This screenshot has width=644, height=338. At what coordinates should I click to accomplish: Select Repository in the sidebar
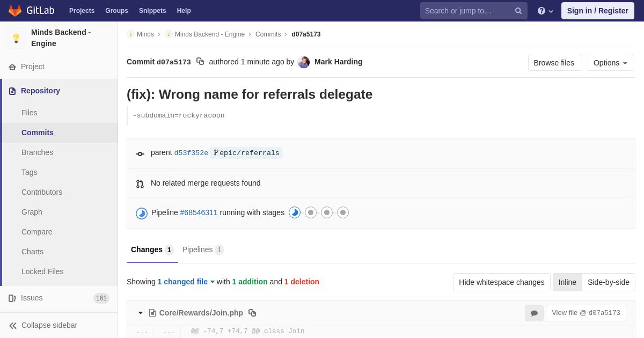click(x=59, y=91)
